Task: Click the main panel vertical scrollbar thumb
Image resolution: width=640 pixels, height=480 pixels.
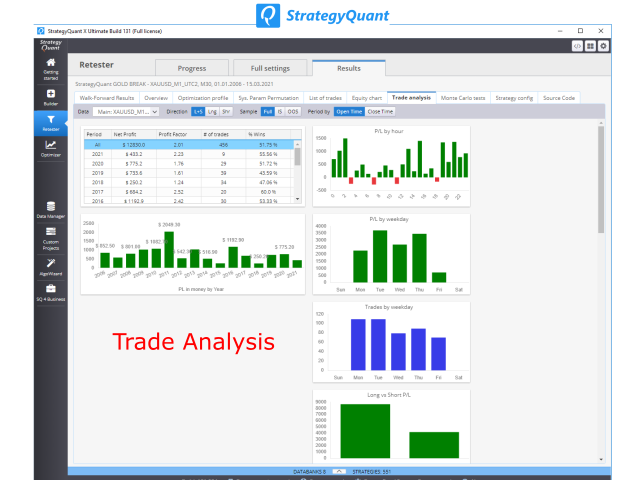Action: 601,180
